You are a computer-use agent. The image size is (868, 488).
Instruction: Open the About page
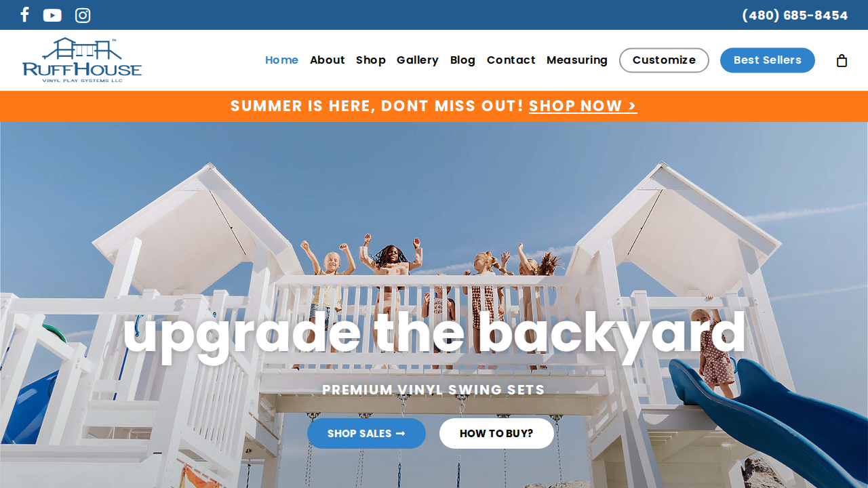click(x=328, y=60)
